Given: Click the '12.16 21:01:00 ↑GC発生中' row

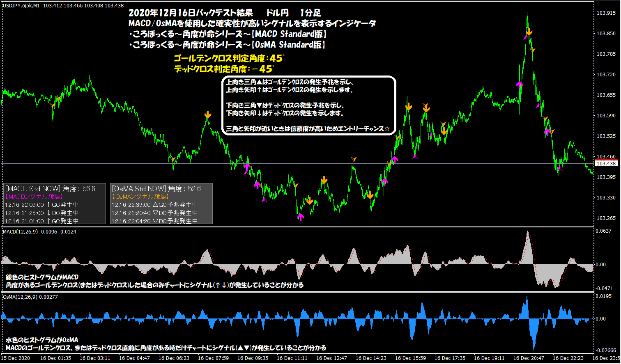Looking at the screenshot, I should coord(42,221).
